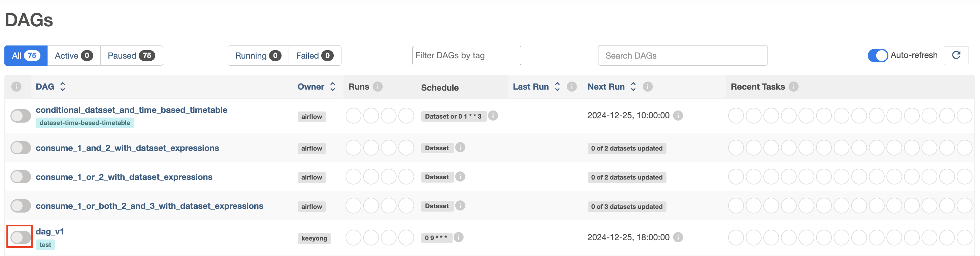Screen dimensions: 980x256
Task: Click the Filter DAGs by tag box
Action: 466,56
